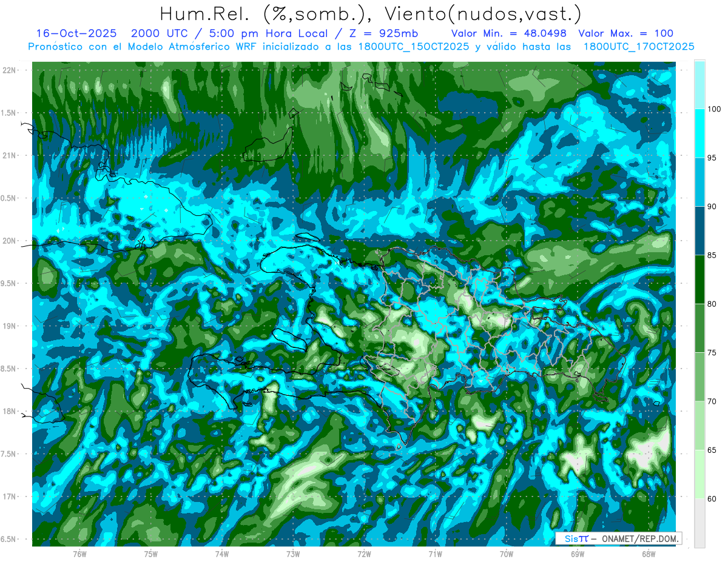The image size is (728, 562).
Task: Click the '74W' longitude label
Action: pos(222,554)
